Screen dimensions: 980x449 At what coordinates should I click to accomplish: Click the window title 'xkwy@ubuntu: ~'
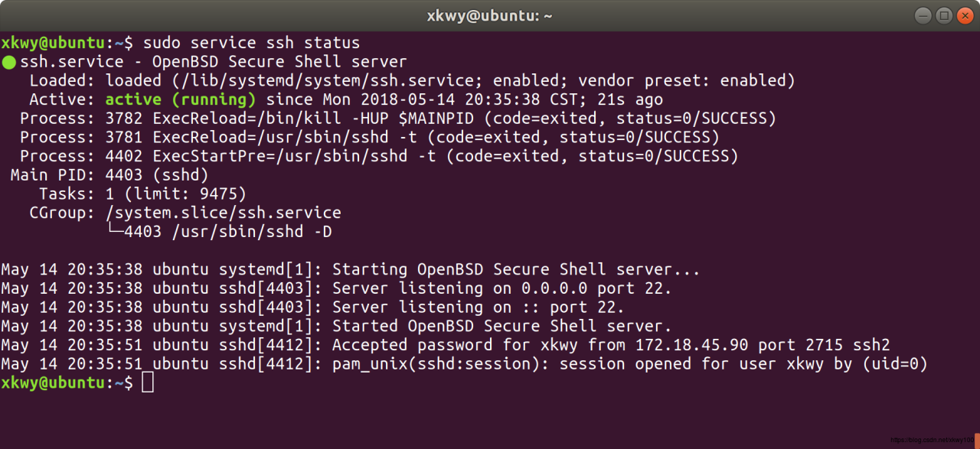(489, 15)
